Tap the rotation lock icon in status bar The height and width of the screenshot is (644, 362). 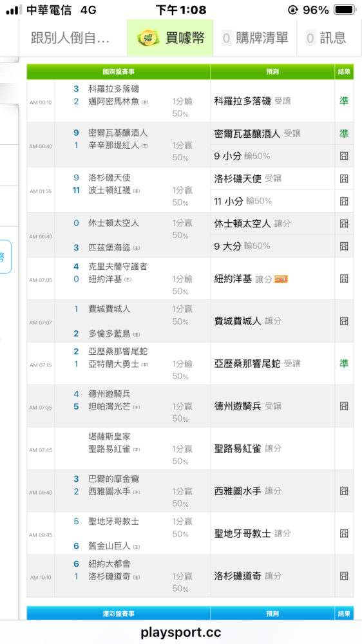[x=292, y=10]
